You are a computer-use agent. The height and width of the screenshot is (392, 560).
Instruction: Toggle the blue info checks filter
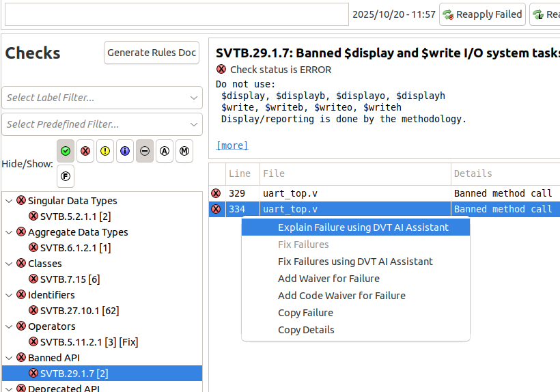pos(125,151)
